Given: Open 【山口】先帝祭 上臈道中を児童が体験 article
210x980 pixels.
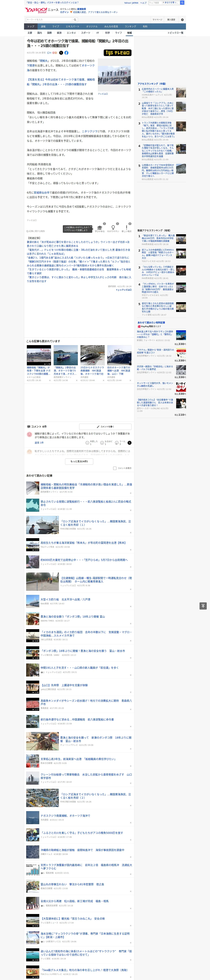Looking at the screenshot, I should point(64,685).
